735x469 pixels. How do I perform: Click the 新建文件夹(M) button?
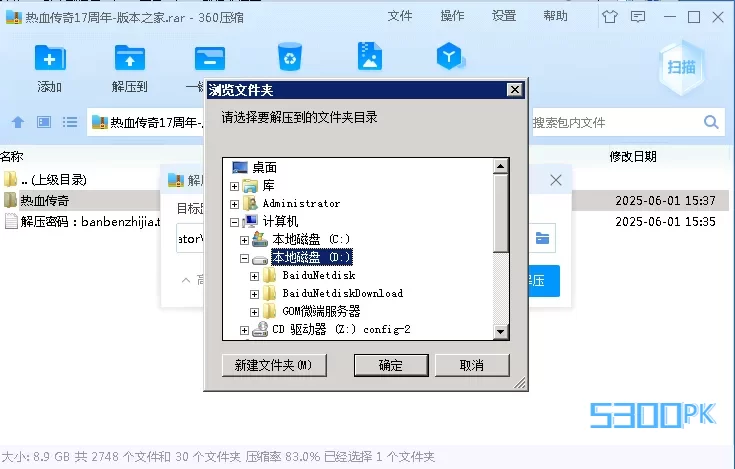[274, 365]
